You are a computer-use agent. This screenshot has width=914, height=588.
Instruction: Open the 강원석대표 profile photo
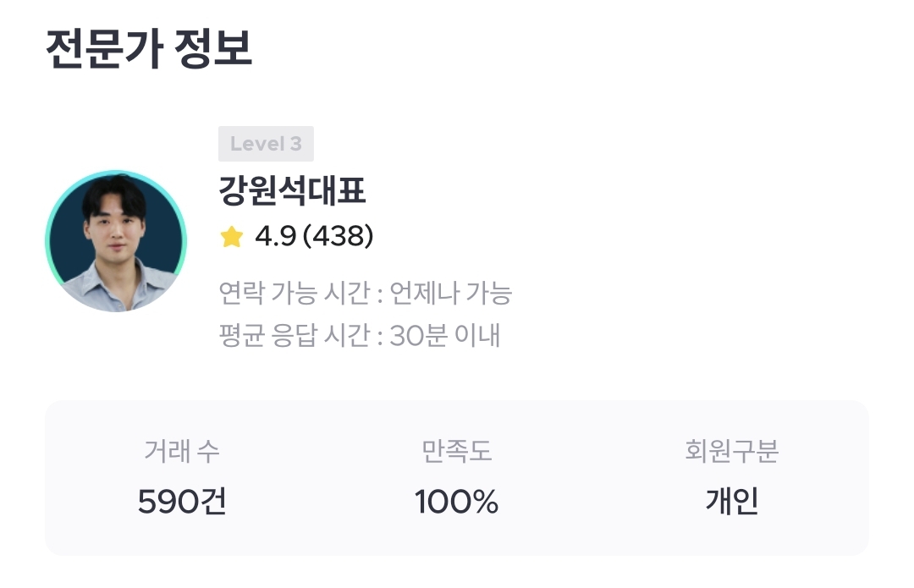(x=115, y=241)
